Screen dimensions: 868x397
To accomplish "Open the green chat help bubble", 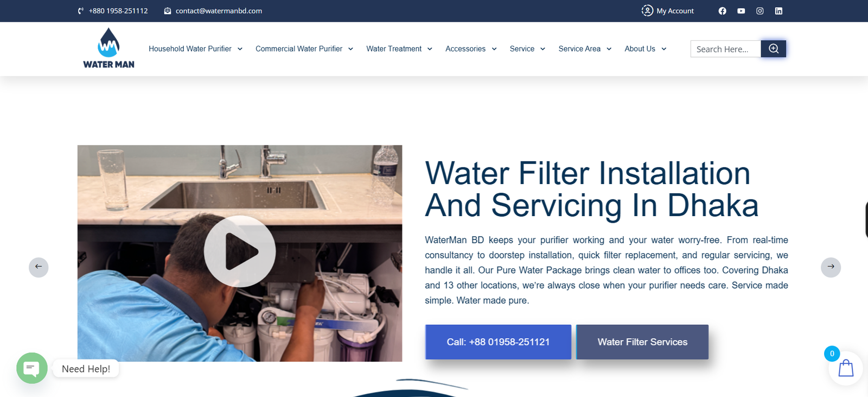I will (x=32, y=368).
